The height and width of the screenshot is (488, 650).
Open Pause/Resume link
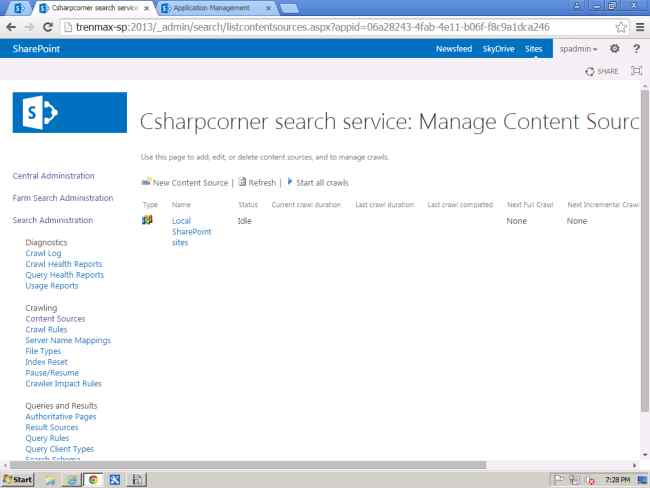point(52,372)
